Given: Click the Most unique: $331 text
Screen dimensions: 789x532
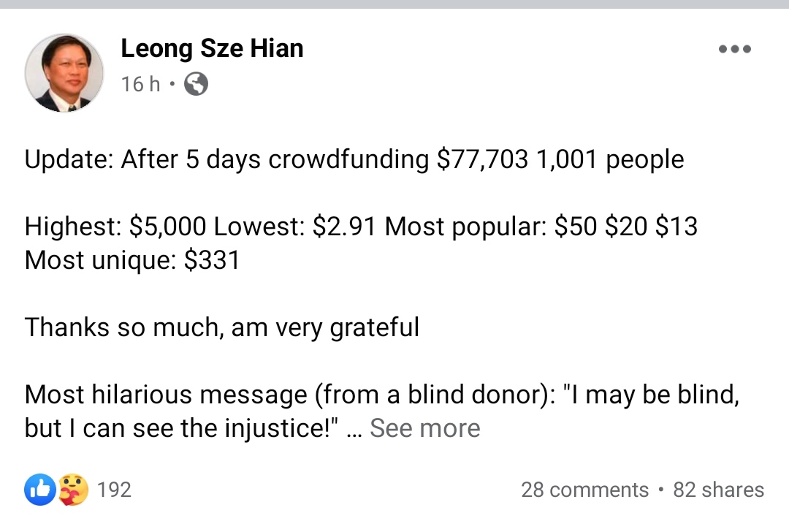Looking at the screenshot, I should coord(132,260).
